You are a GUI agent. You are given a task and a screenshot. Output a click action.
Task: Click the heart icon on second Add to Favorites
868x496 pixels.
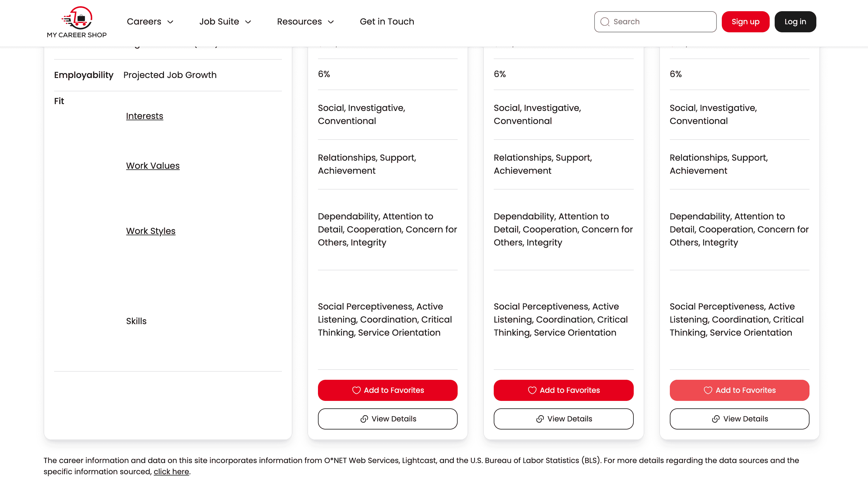tap(533, 390)
